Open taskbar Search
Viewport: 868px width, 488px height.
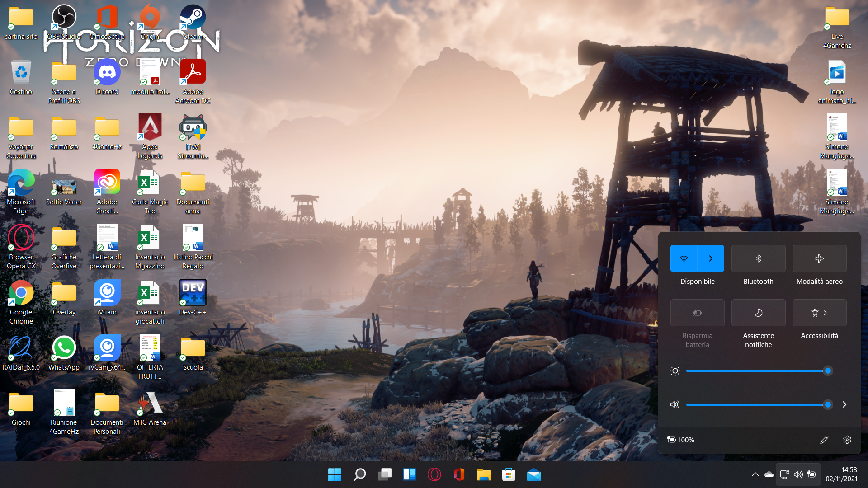[359, 474]
